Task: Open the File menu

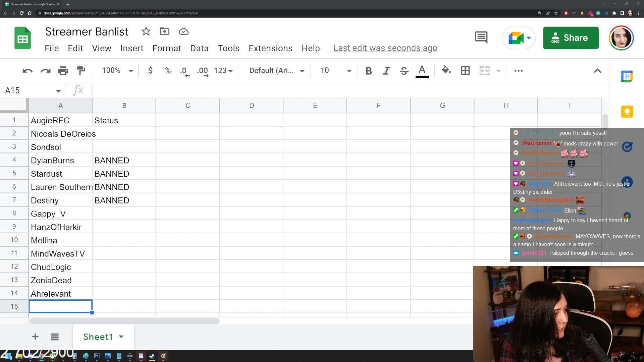Action: coord(52,48)
